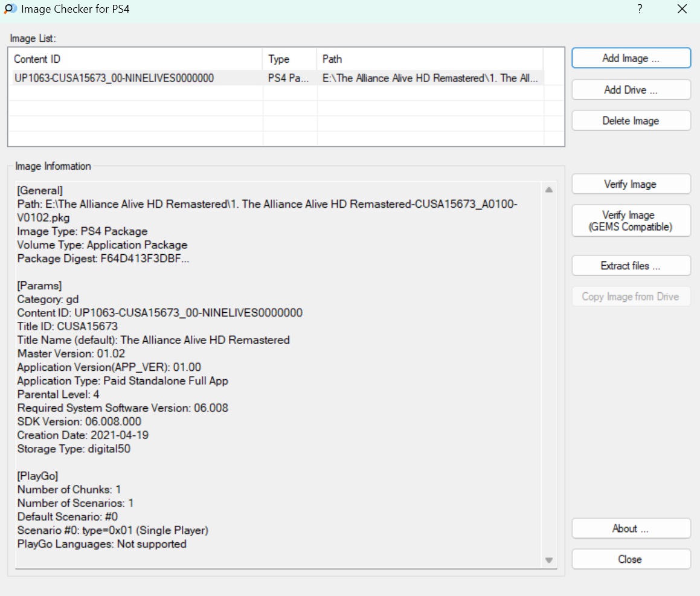Open the About dialog

631,529
